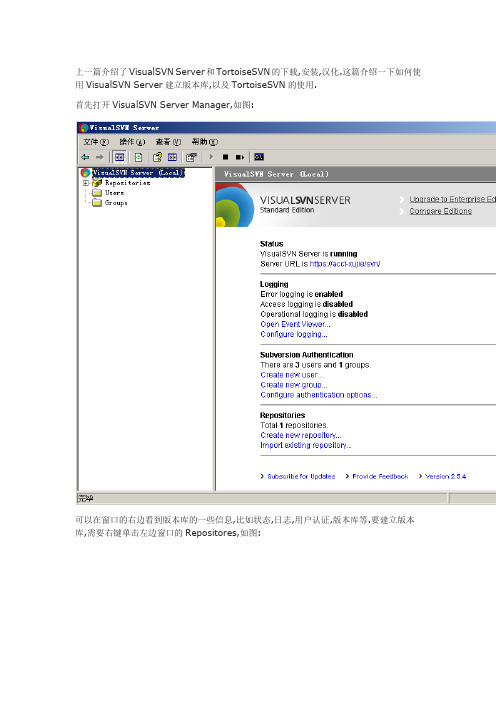The height and width of the screenshot is (702, 496).
Task: Click Subscribe for Updates link
Action: [301, 476]
